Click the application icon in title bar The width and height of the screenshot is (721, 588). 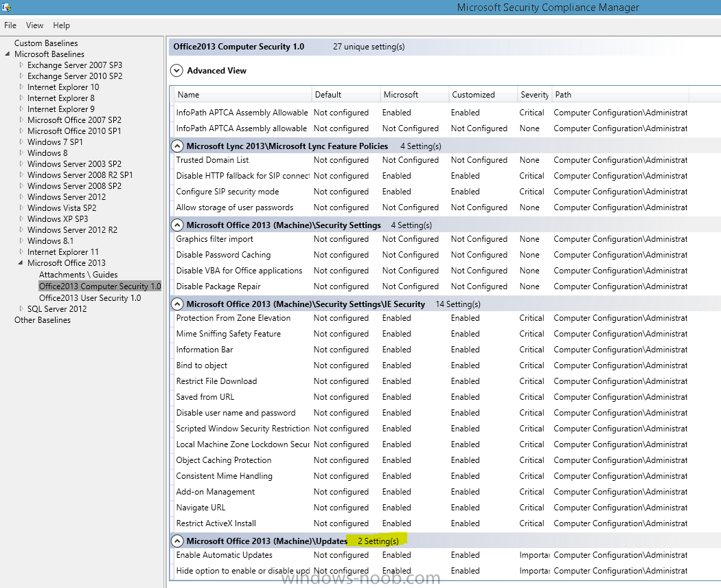(x=6, y=6)
